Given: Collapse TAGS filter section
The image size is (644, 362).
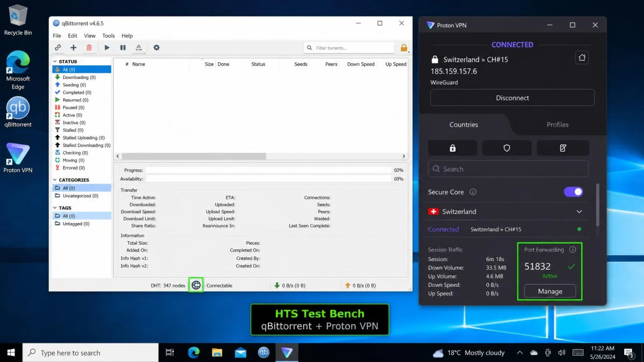Looking at the screenshot, I should (x=55, y=208).
